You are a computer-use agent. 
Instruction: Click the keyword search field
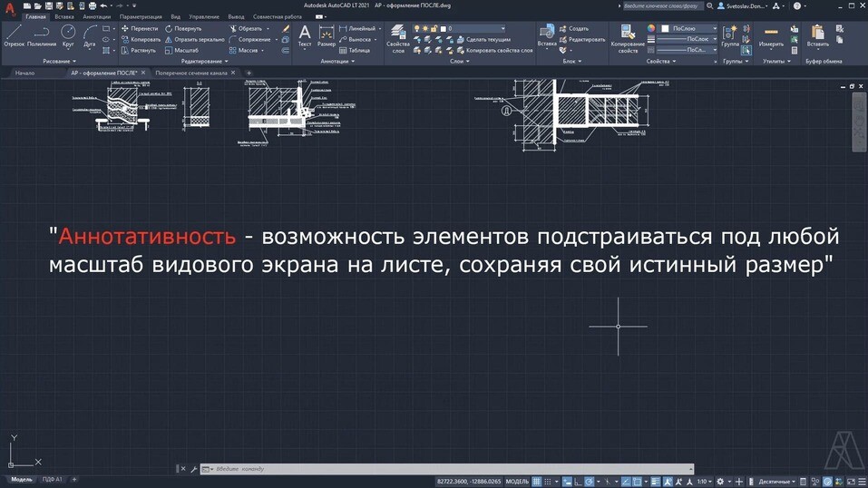point(663,6)
